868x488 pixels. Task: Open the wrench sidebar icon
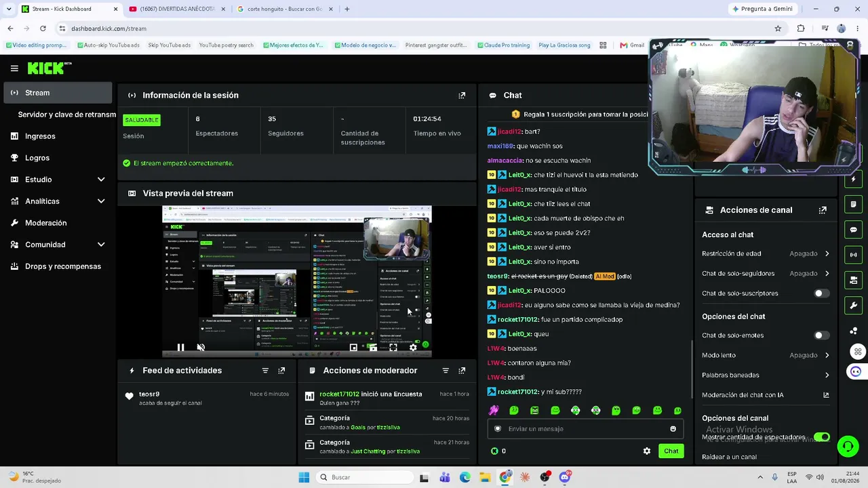(x=853, y=306)
